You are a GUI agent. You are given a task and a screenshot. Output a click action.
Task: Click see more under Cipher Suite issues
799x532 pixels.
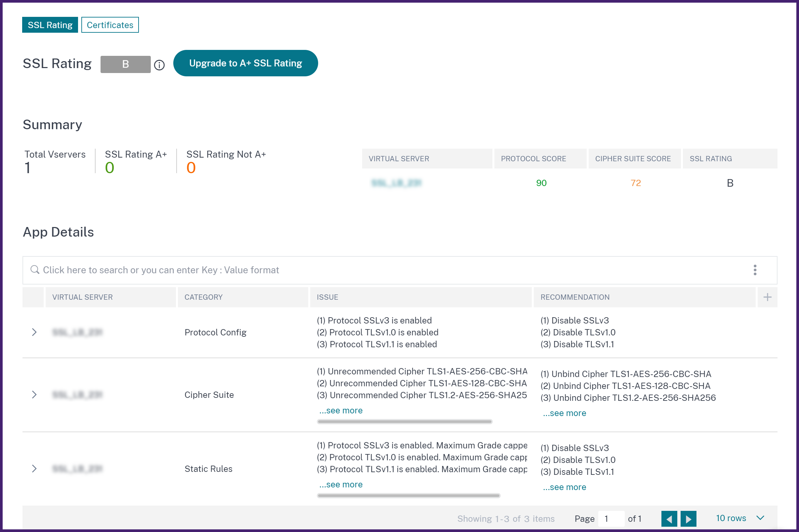click(x=341, y=410)
